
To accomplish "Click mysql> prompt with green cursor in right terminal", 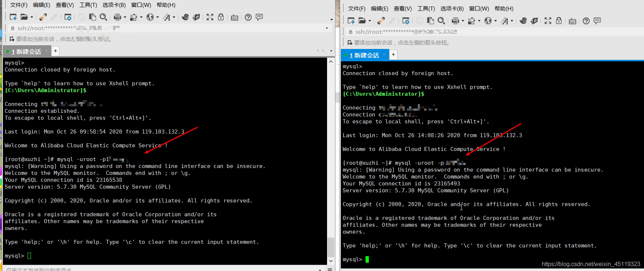I will click(x=356, y=259).
